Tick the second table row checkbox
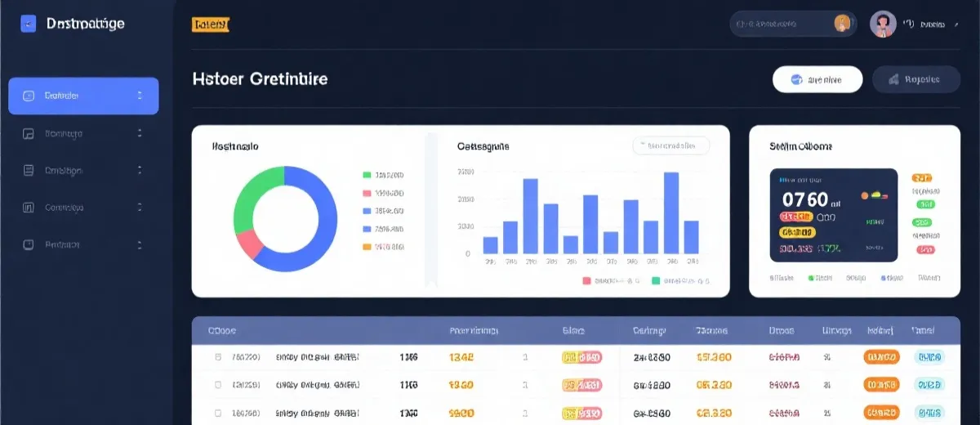 217,384
